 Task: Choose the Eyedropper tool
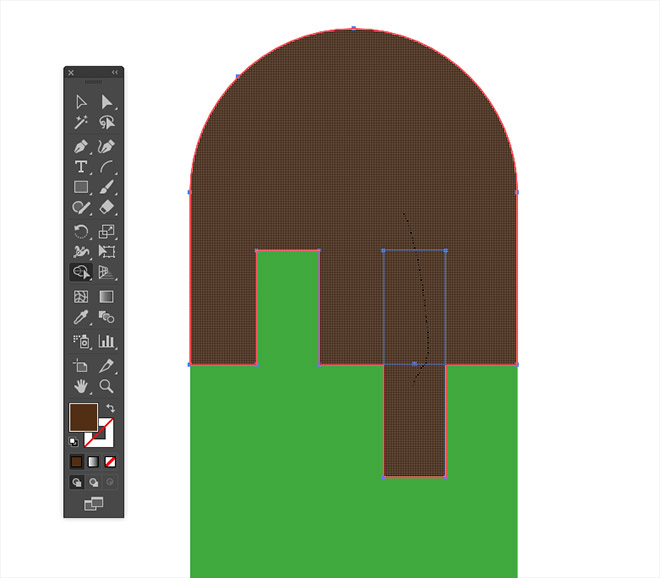click(81, 317)
